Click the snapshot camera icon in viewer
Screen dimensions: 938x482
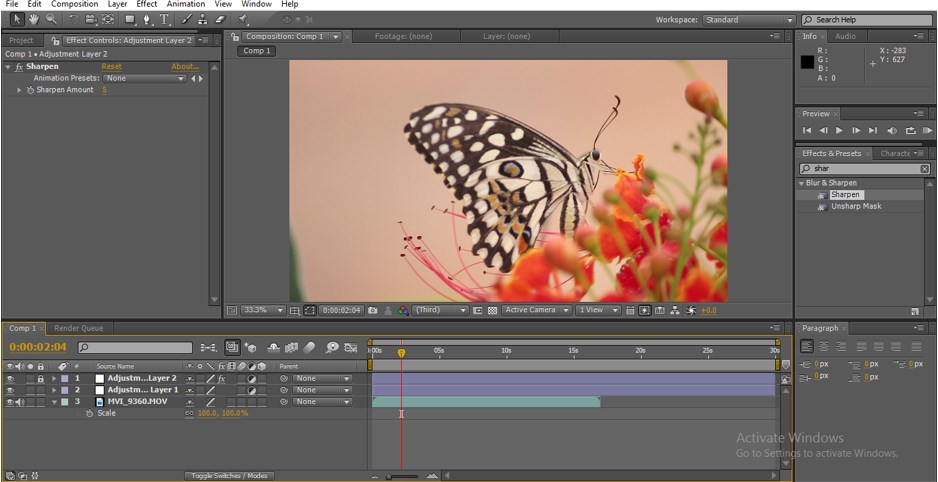tap(373, 310)
